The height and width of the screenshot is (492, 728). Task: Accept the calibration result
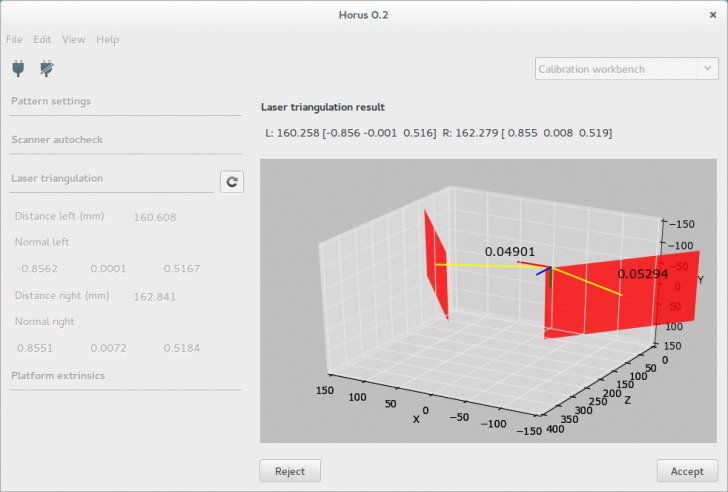[687, 471]
